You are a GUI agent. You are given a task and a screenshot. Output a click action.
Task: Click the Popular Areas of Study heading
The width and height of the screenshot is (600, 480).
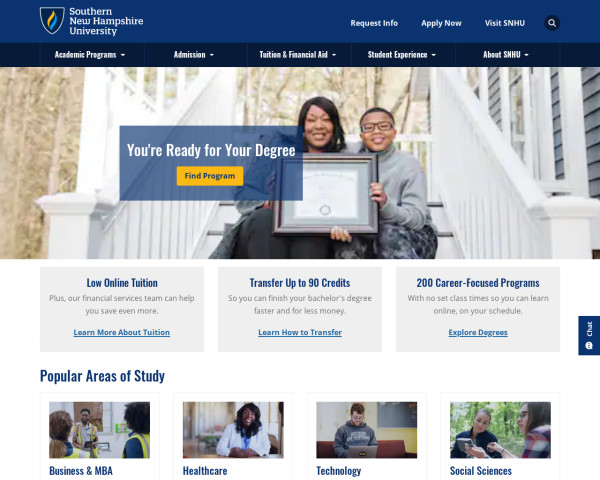pyautogui.click(x=102, y=376)
